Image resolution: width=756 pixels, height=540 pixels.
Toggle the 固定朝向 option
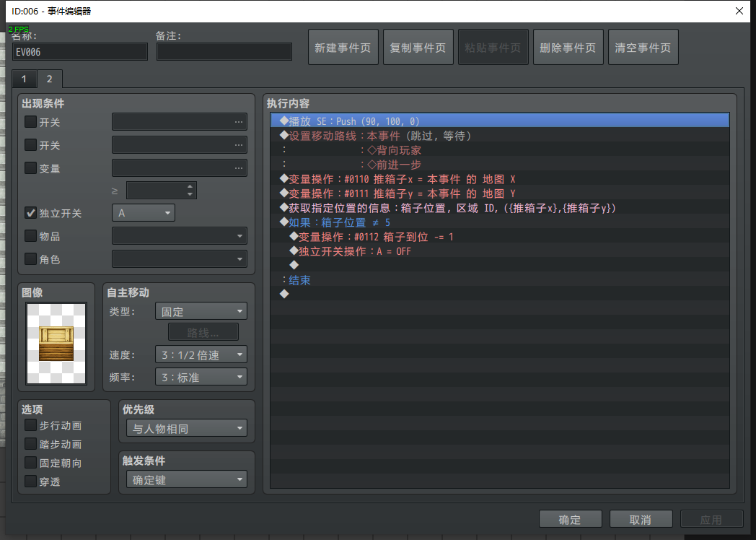pos(30,463)
